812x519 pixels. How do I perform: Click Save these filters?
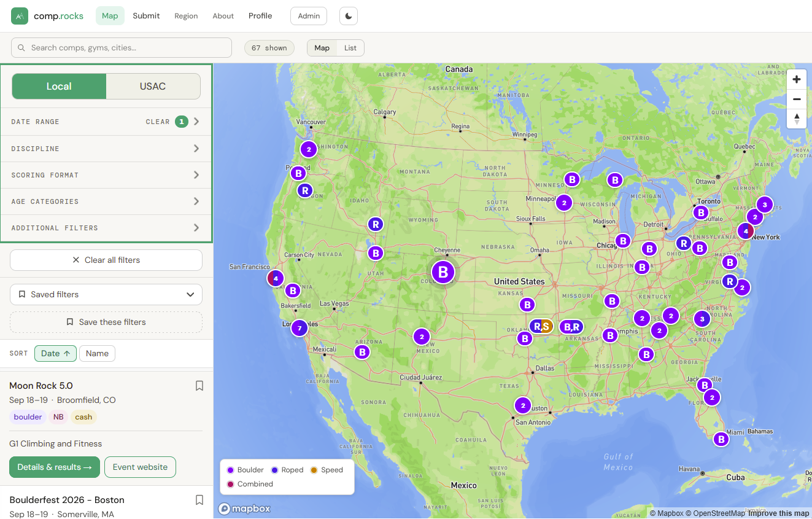(x=106, y=322)
